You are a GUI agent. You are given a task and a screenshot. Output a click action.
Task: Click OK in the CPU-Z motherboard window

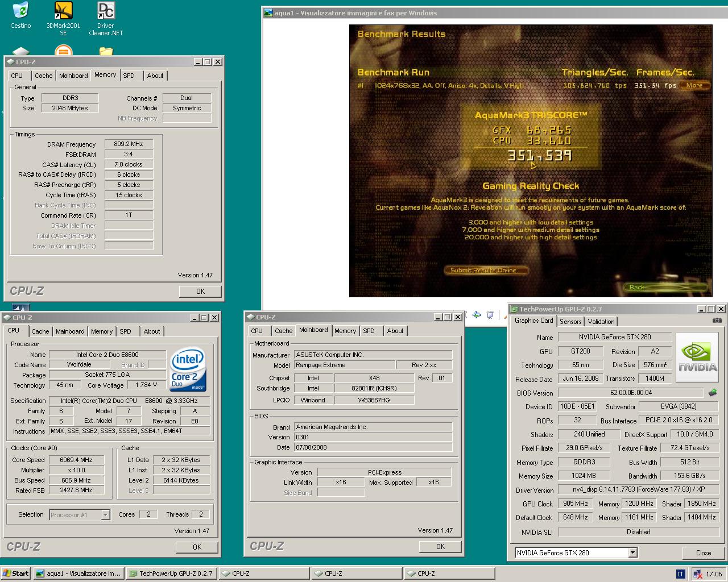[440, 546]
